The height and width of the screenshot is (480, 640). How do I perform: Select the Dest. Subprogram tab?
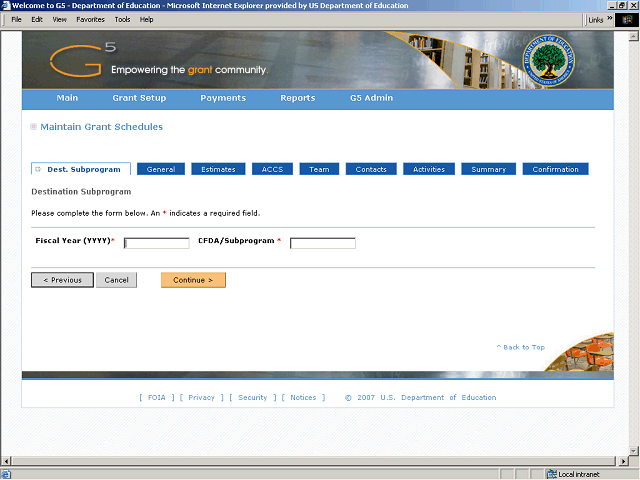point(81,169)
